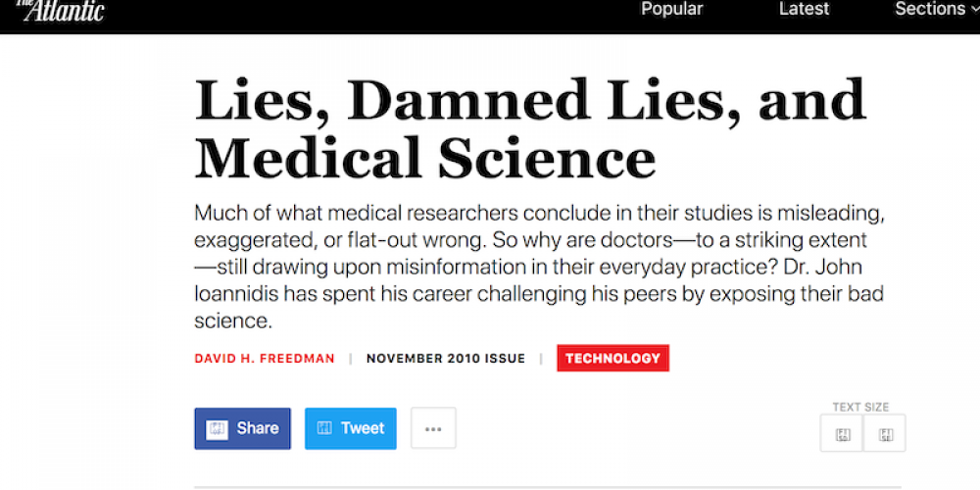The height and width of the screenshot is (490, 980).
Task: Click the headline "Lies, Damned Lies, and Medical Science"
Action: tap(529, 127)
